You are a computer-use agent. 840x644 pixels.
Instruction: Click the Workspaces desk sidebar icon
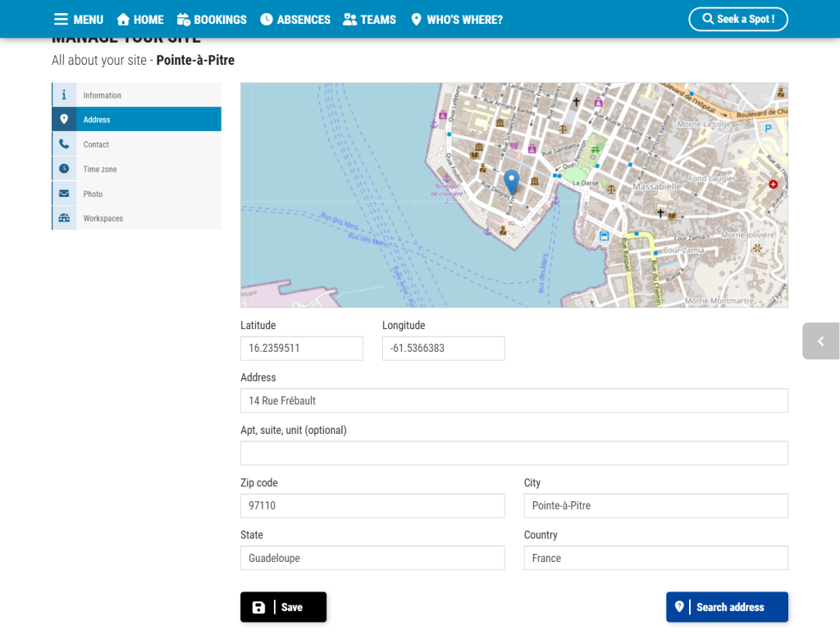click(64, 217)
